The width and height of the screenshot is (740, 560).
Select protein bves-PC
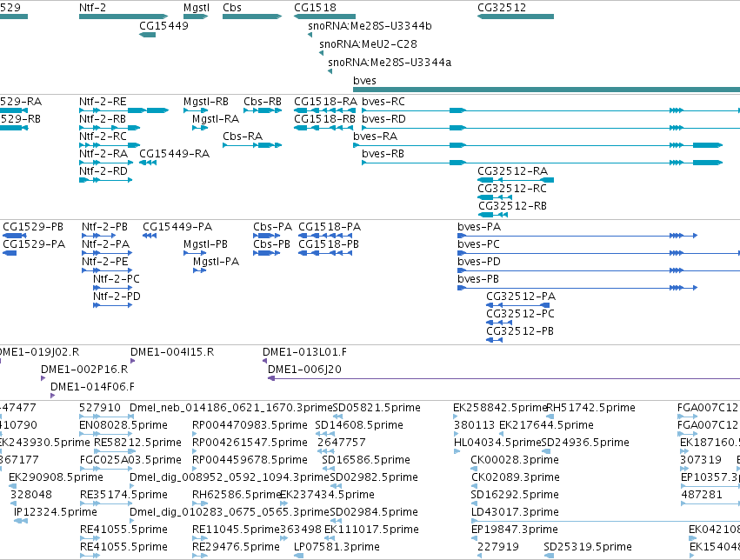[598, 253]
